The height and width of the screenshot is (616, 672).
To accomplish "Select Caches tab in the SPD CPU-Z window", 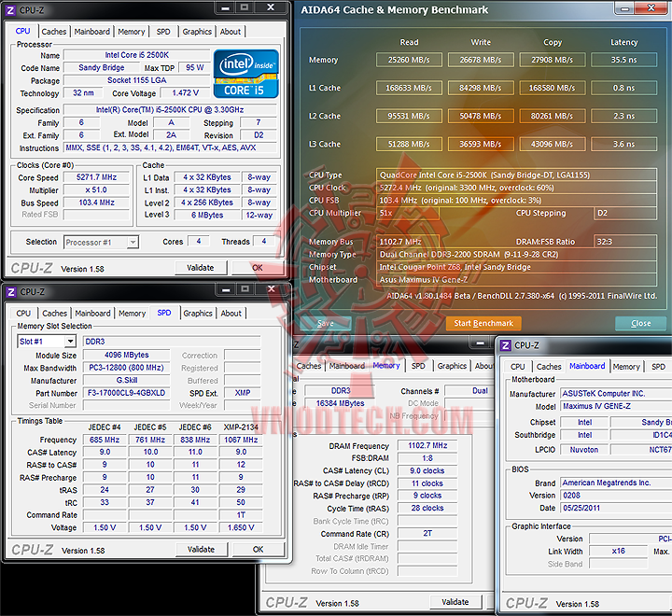I will tap(54, 314).
